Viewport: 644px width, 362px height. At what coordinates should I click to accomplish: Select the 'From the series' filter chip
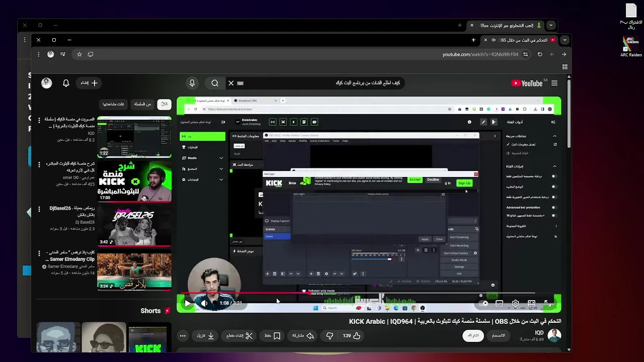[142, 104]
